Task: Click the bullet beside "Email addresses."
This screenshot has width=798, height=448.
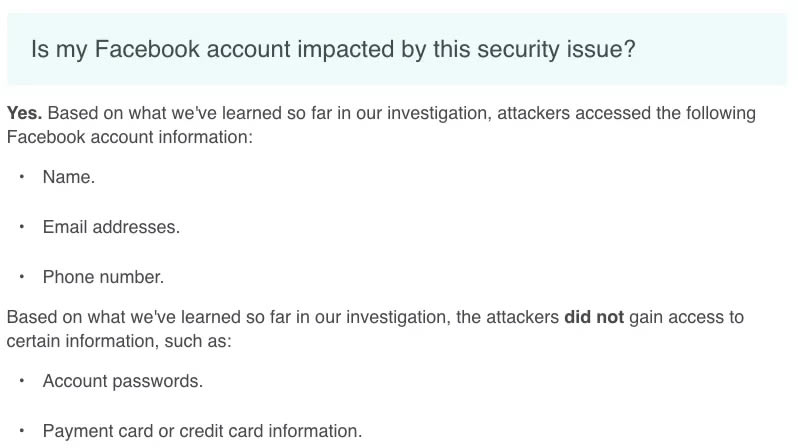Action: coord(22,227)
